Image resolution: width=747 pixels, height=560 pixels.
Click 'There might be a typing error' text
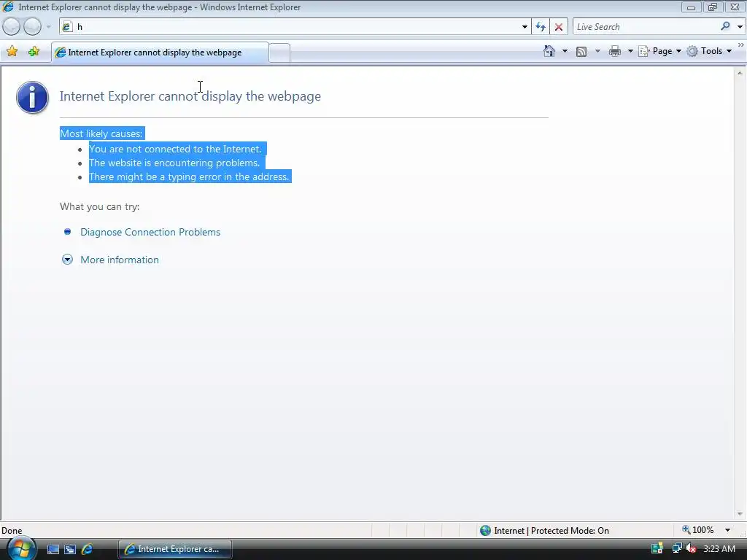[189, 176]
